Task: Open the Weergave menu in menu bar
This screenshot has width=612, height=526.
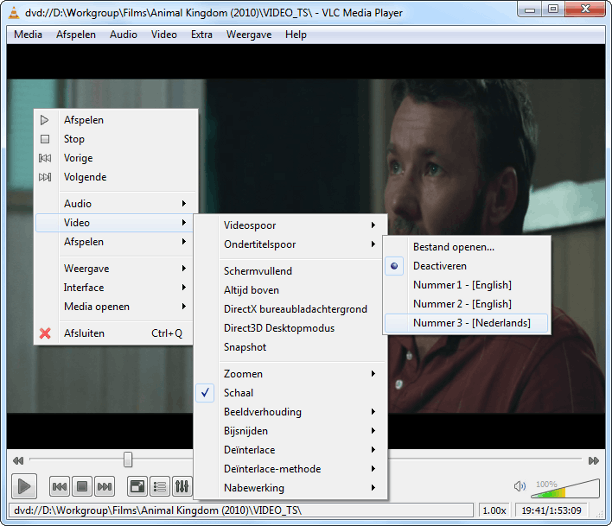Action: pyautogui.click(x=249, y=35)
